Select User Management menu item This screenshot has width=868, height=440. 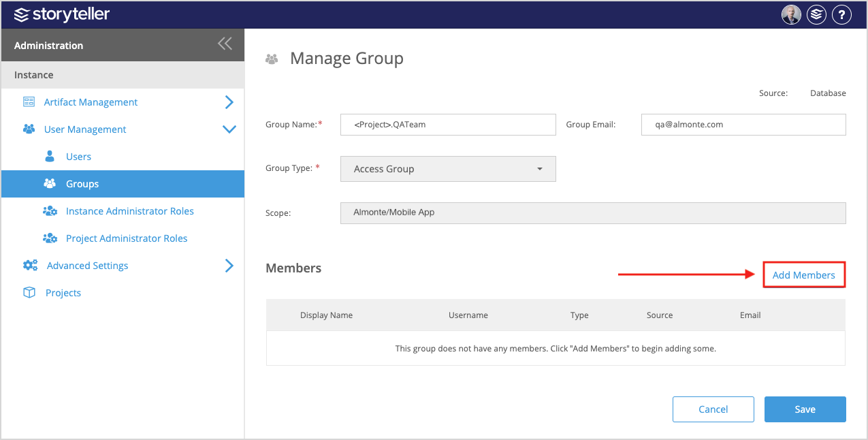point(85,129)
